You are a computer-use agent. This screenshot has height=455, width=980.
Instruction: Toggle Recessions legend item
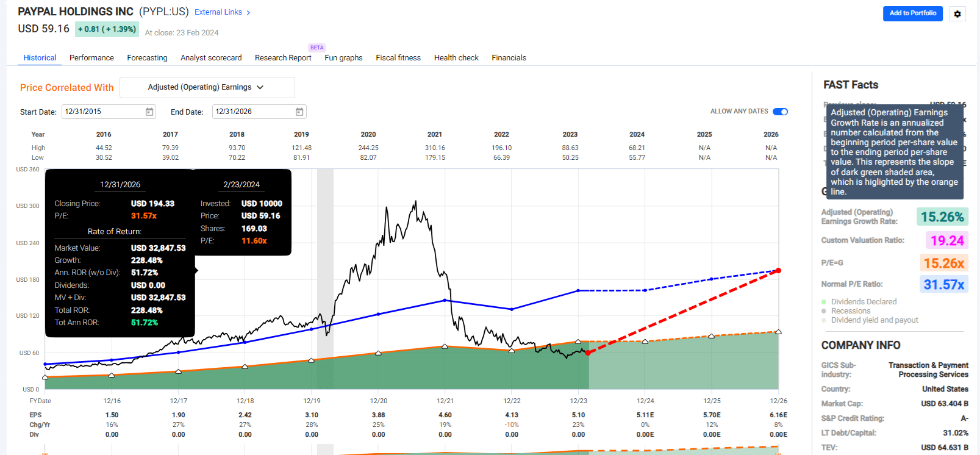[846, 311]
